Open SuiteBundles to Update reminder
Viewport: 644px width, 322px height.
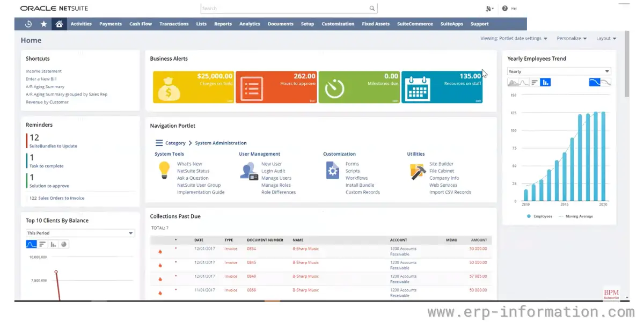pyautogui.click(x=53, y=146)
